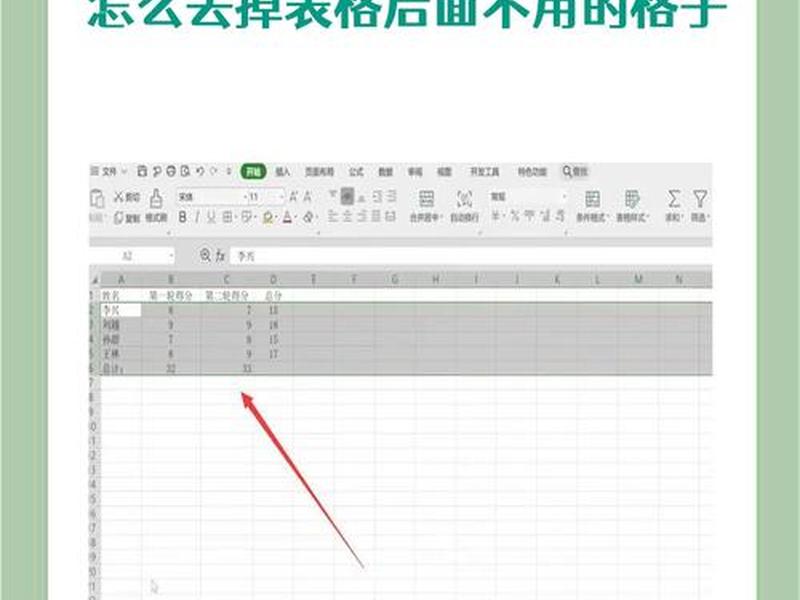Open the 表格样式 Table Style dropdown
The image size is (800, 600).
tap(633, 207)
